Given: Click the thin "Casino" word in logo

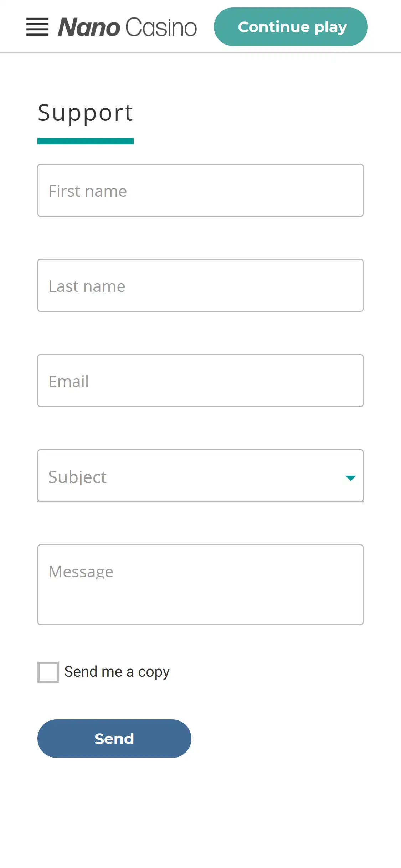Looking at the screenshot, I should point(161,27).
